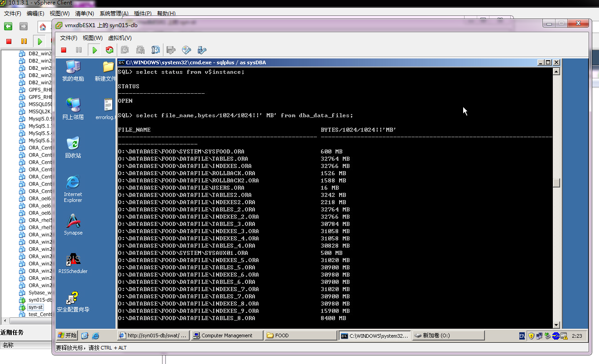Open 文件(F) menu in vSphere Client

click(x=12, y=14)
